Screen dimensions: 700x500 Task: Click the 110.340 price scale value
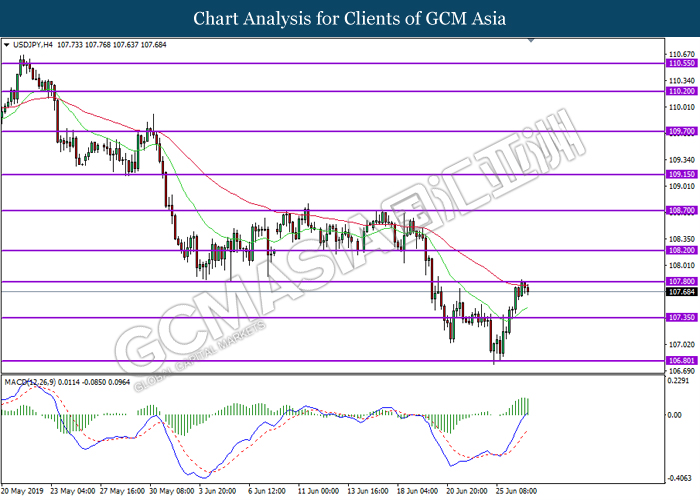(x=682, y=81)
